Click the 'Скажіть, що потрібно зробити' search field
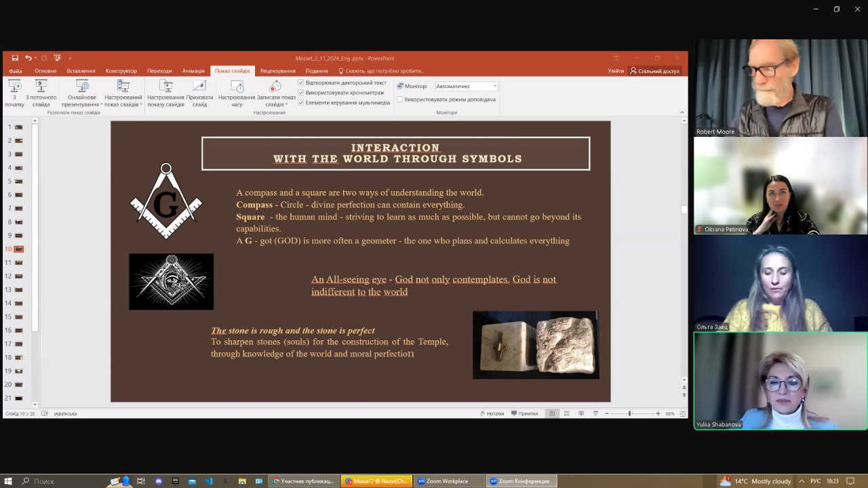This screenshot has width=868, height=488. click(381, 70)
